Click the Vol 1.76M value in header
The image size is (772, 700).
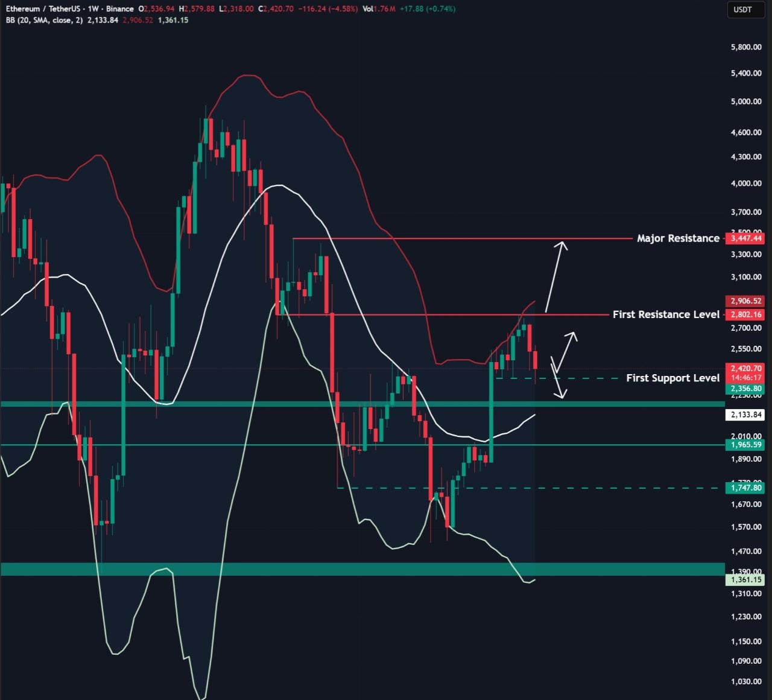coord(379,9)
